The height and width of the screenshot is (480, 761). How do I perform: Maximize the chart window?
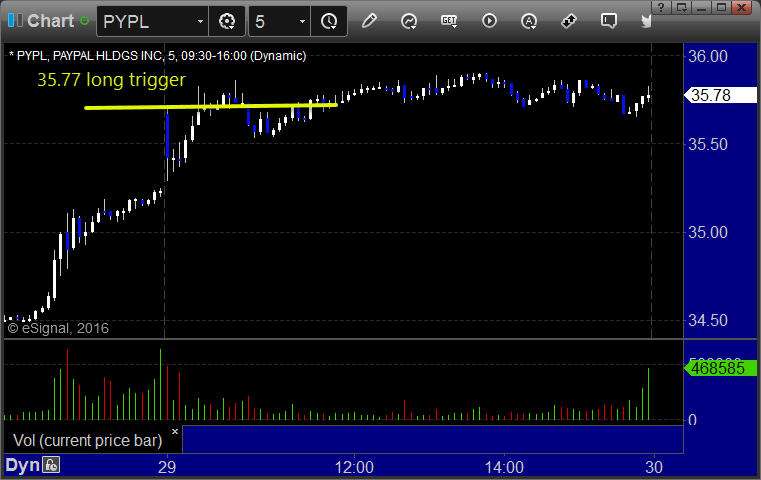click(x=722, y=7)
